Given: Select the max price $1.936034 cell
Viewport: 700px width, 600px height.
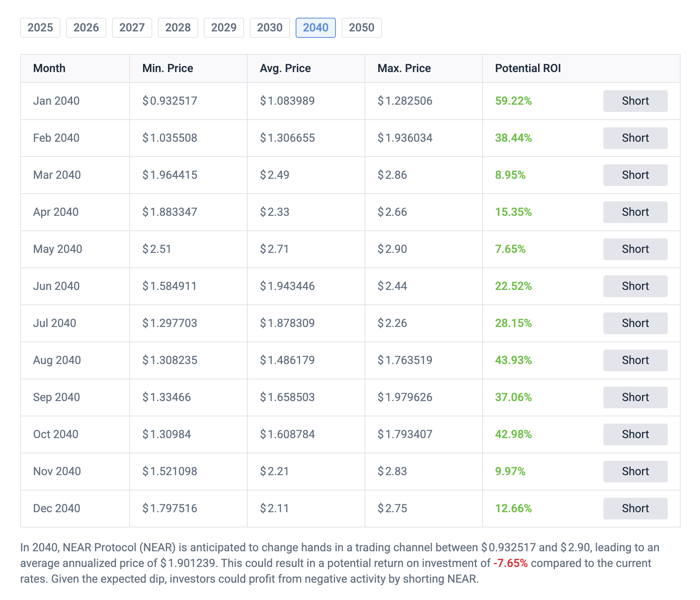Looking at the screenshot, I should [424, 138].
